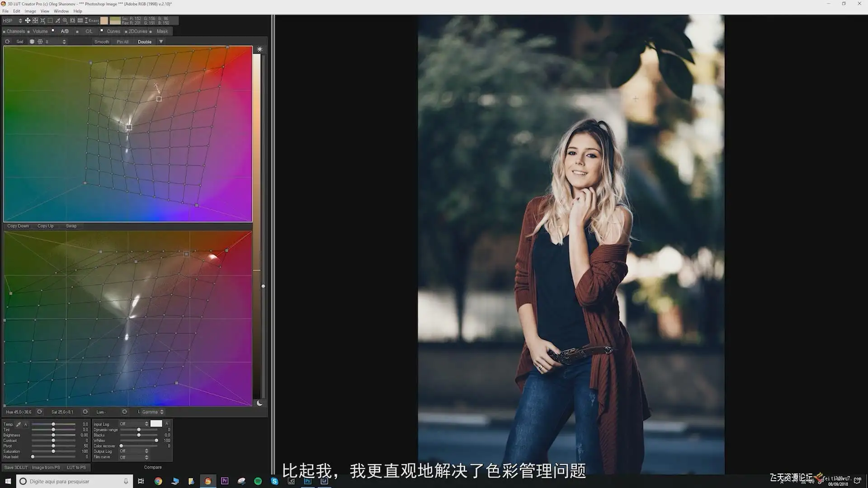
Task: Click the eyedropper tool in top toolbar
Action: (x=57, y=20)
